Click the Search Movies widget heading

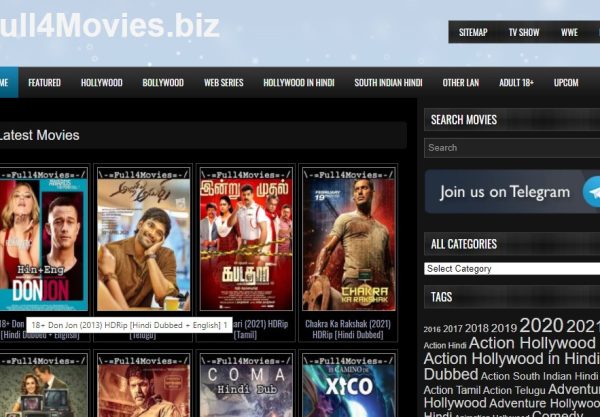point(464,120)
